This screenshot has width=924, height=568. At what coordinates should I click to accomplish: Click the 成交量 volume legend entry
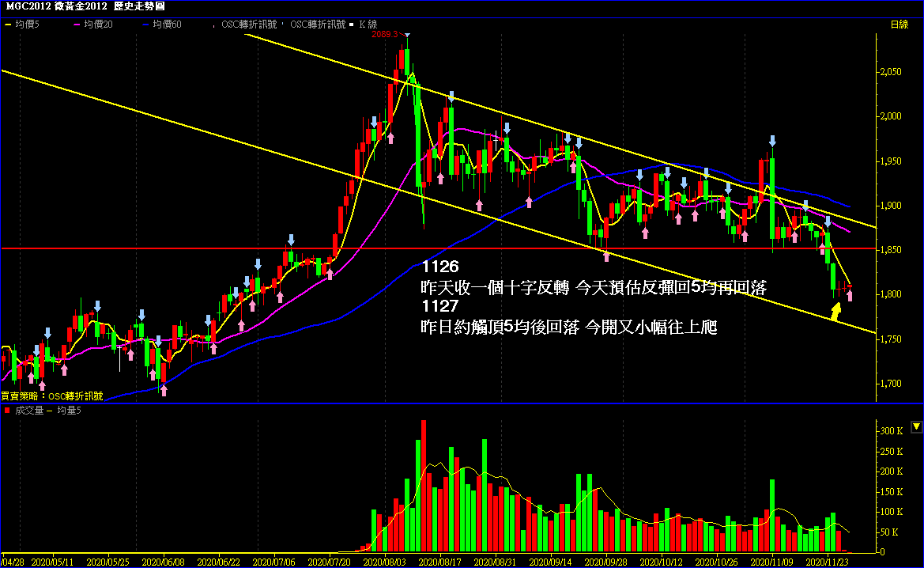pyautogui.click(x=24, y=410)
